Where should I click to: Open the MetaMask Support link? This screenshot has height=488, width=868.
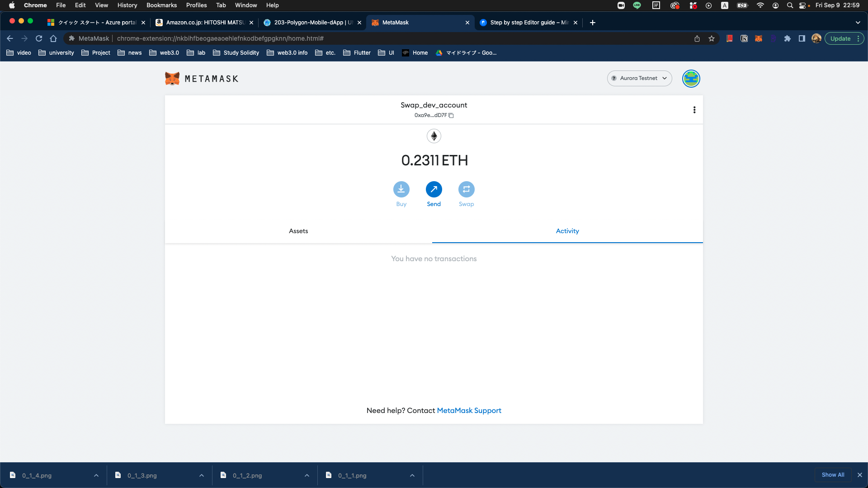(469, 410)
